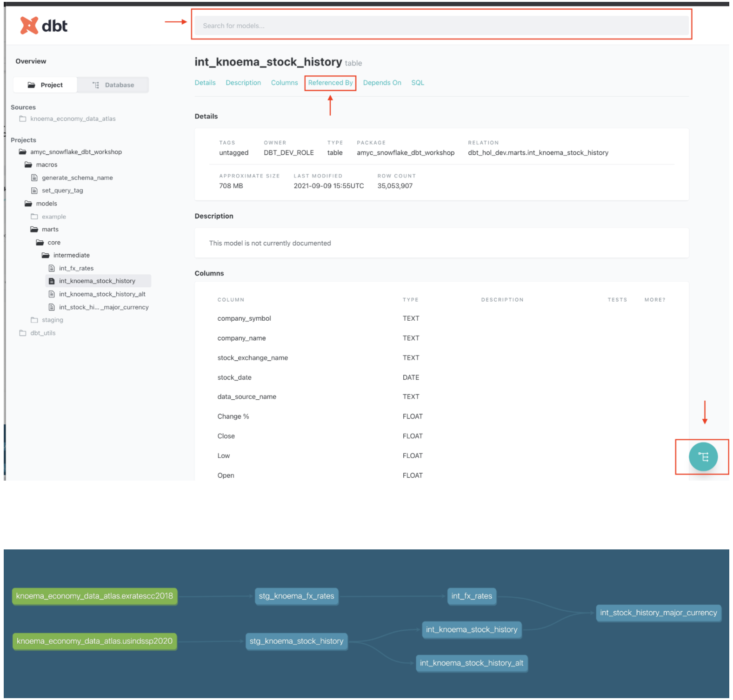Switch sidebar to Database view
The width and height of the screenshot is (733, 700).
click(113, 85)
